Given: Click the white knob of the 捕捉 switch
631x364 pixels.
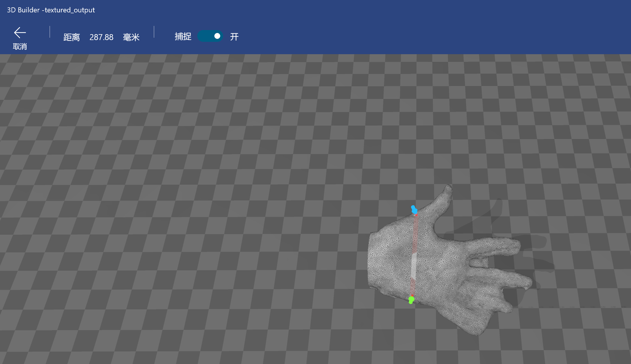Looking at the screenshot, I should tap(217, 36).
